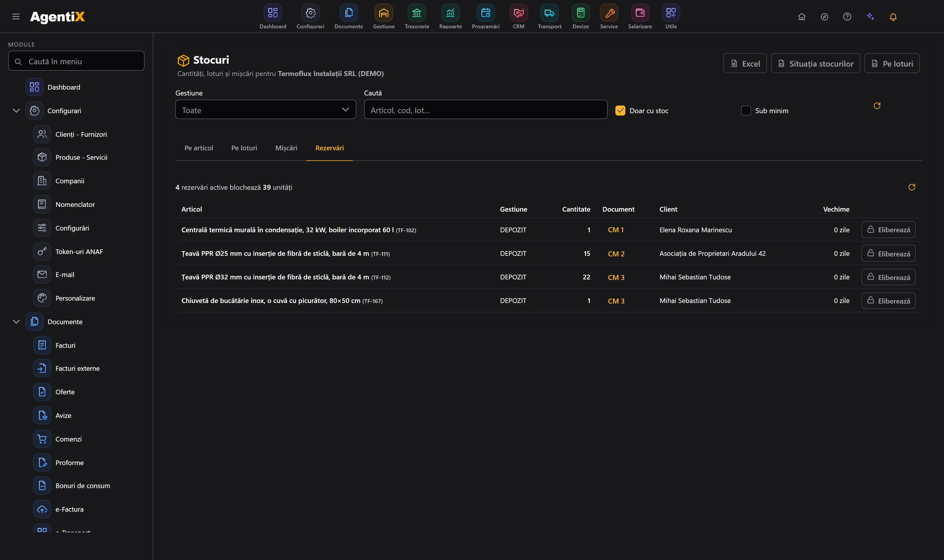Switch to the Pe loturi tab
This screenshot has height=560, width=944.
click(244, 148)
